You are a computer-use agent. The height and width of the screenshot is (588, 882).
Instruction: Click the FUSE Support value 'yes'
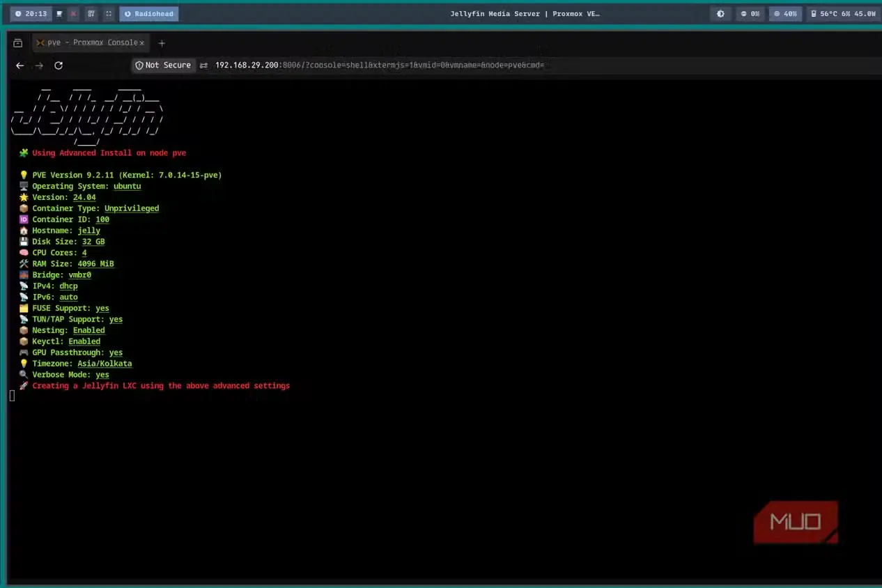[x=102, y=309]
